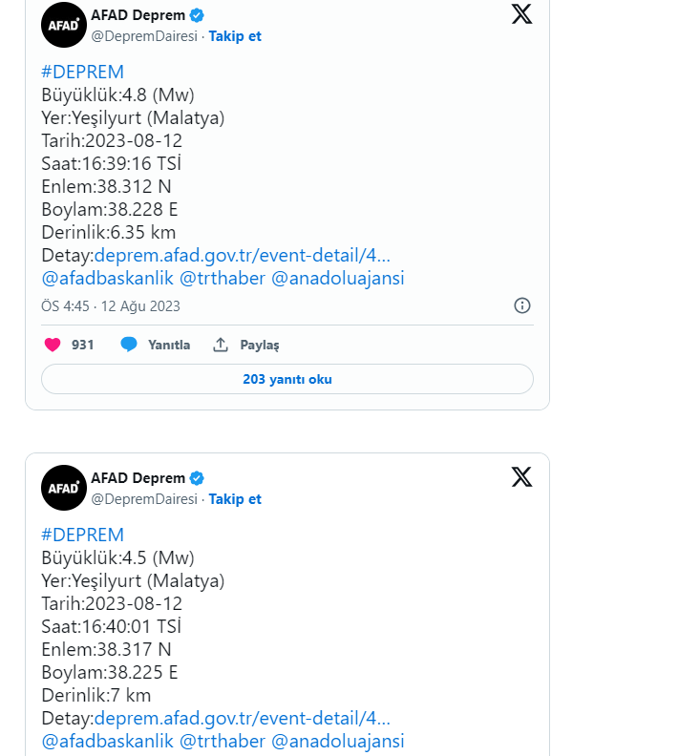Click the 203 yanıtı oku button
700x756 pixels.
pos(287,379)
